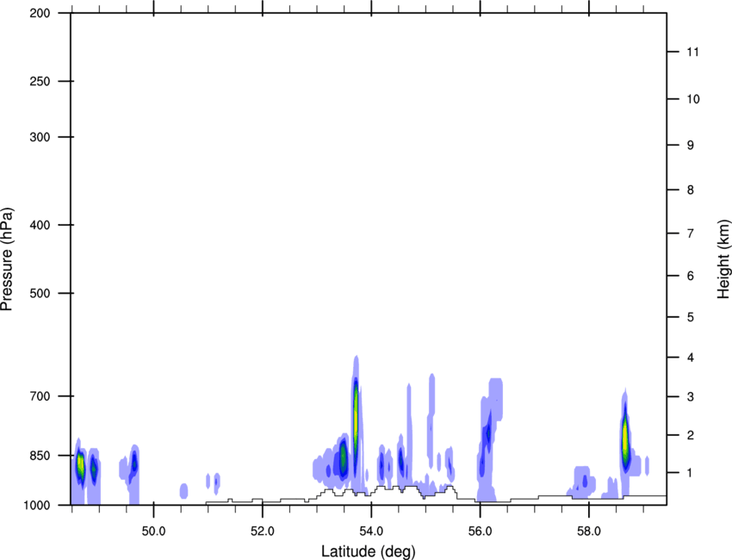The width and height of the screenshot is (732, 560).
Task: Click the 52.0 latitude tick label
Action: [263, 532]
